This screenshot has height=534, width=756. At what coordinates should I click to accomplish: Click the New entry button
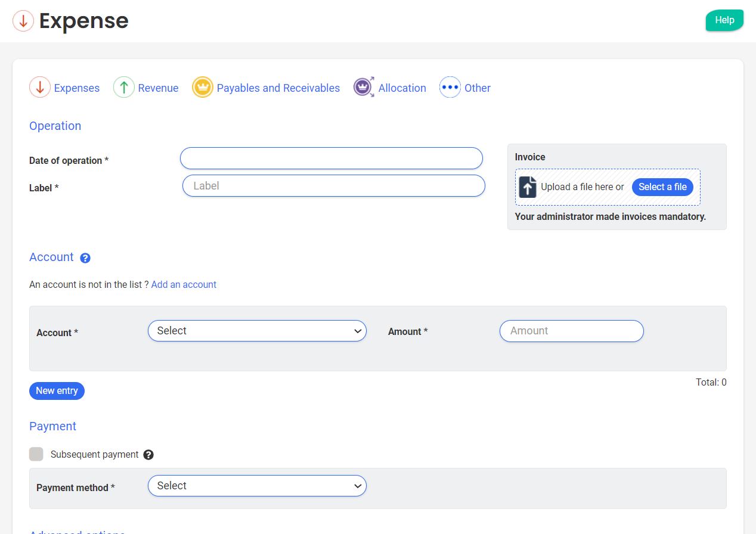coord(57,391)
